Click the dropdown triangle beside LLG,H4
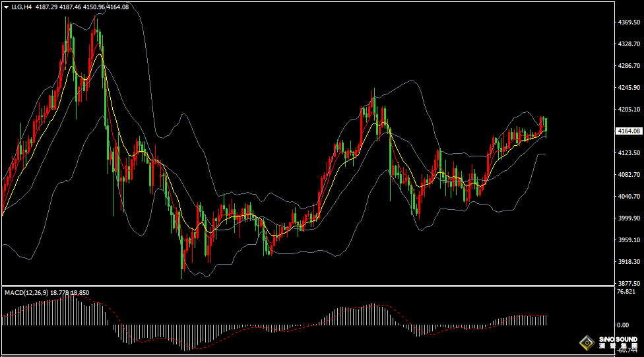 pyautogui.click(x=6, y=7)
